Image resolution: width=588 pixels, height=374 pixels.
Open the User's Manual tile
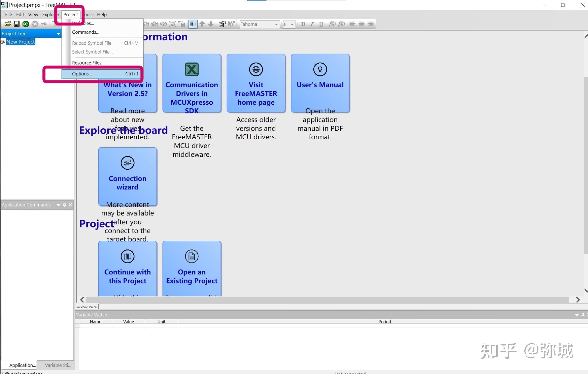click(x=320, y=83)
